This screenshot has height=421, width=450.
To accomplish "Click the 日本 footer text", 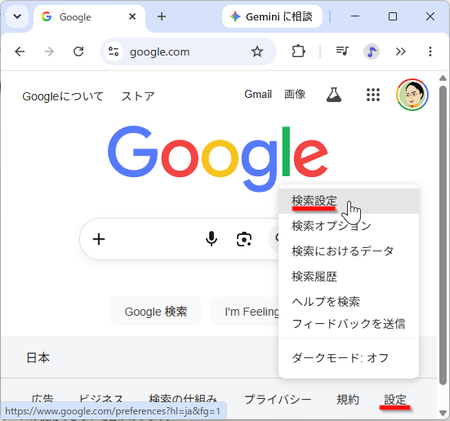I will pyautogui.click(x=38, y=358).
